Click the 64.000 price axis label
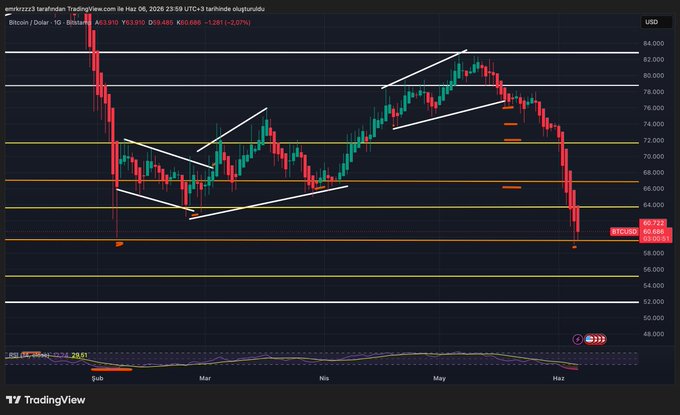Image resolution: width=680 pixels, height=415 pixels. pos(654,205)
